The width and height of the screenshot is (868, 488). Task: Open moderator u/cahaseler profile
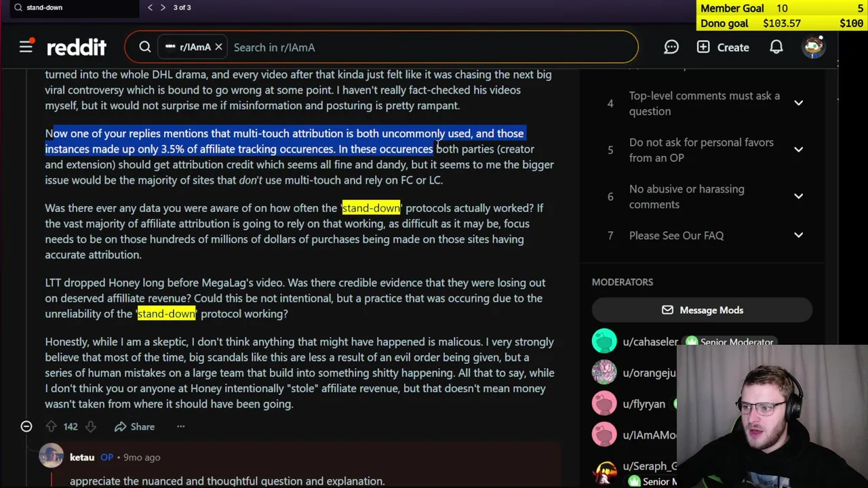[x=650, y=342]
